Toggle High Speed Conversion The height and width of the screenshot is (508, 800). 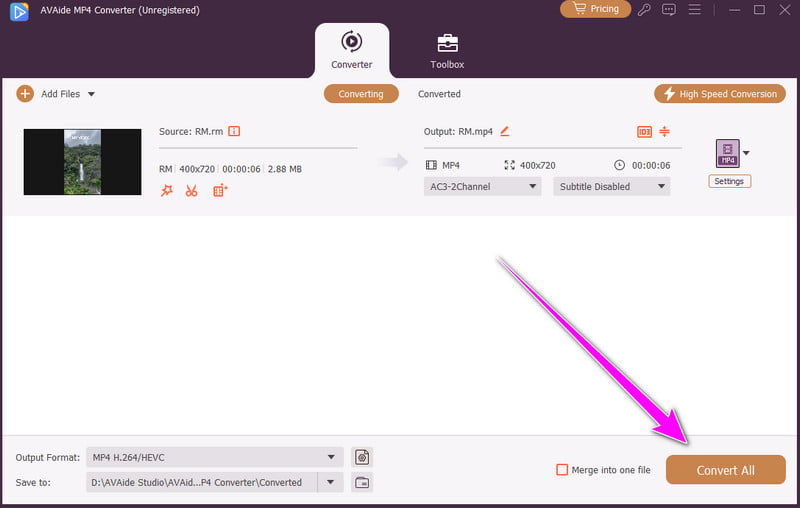tap(720, 94)
